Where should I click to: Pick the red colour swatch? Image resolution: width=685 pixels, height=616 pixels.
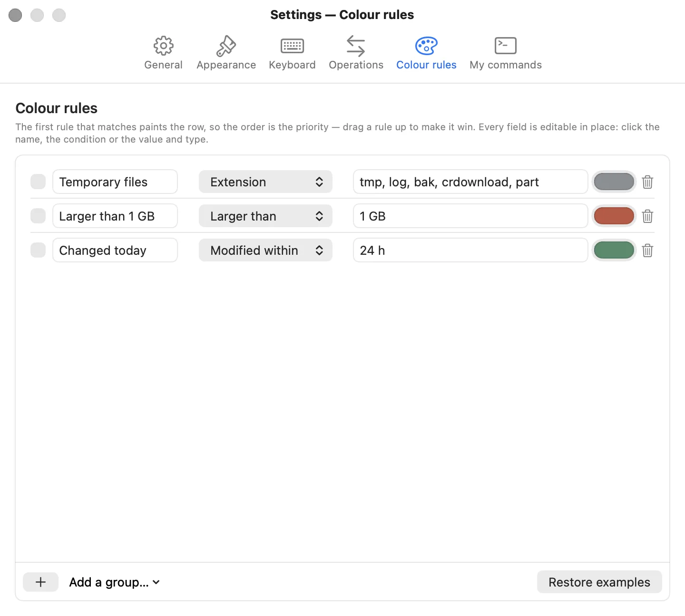point(614,216)
